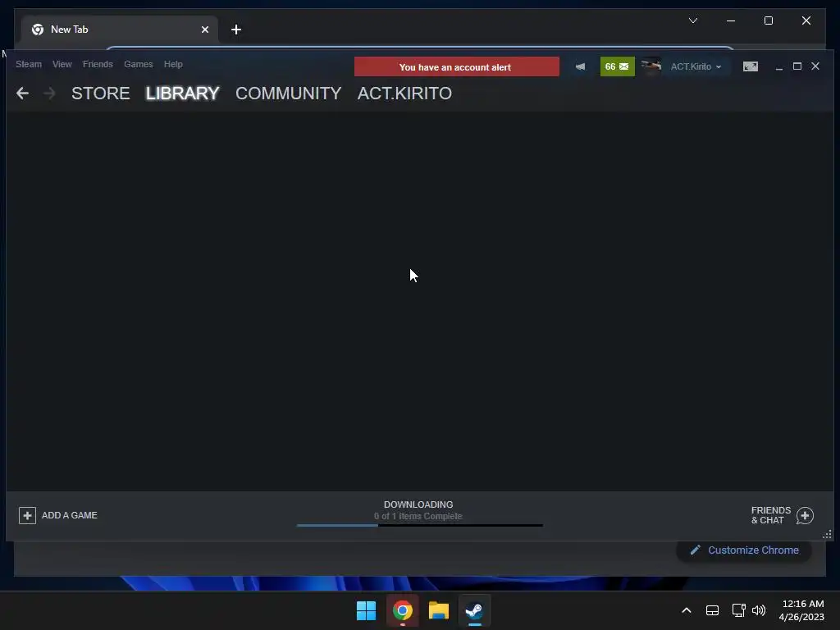840x630 pixels.
Task: Show hidden system tray icons
Action: (687, 610)
